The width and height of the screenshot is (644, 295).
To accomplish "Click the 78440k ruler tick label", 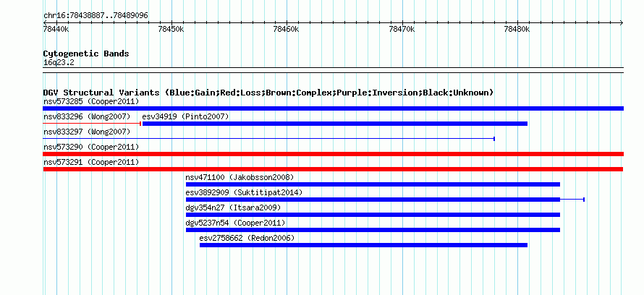I will [x=56, y=29].
